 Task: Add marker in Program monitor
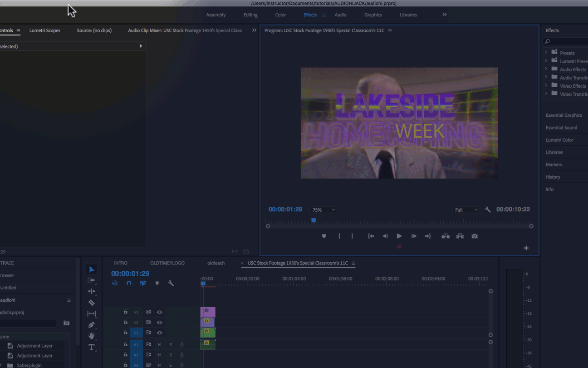tap(324, 236)
